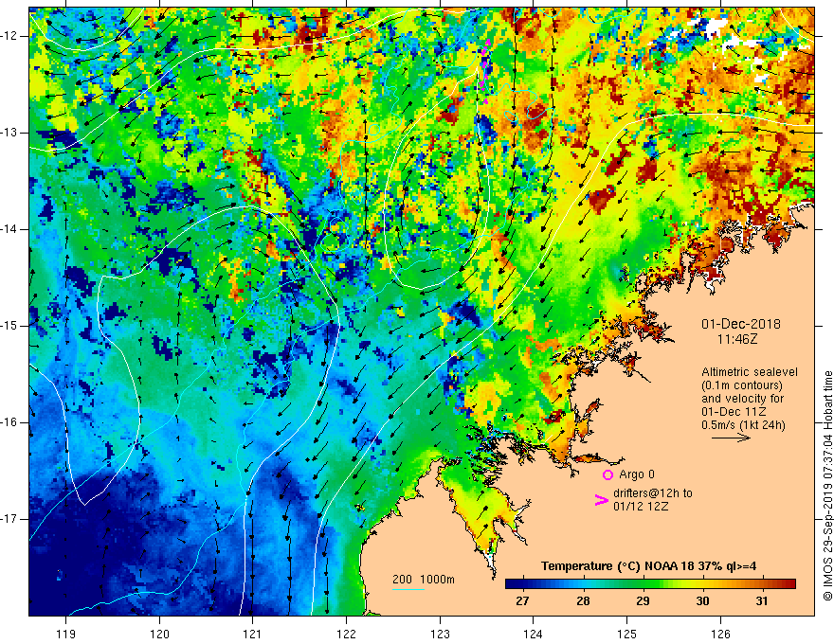Click longitude axis label 120
834x644 pixels.
pyautogui.click(x=159, y=634)
